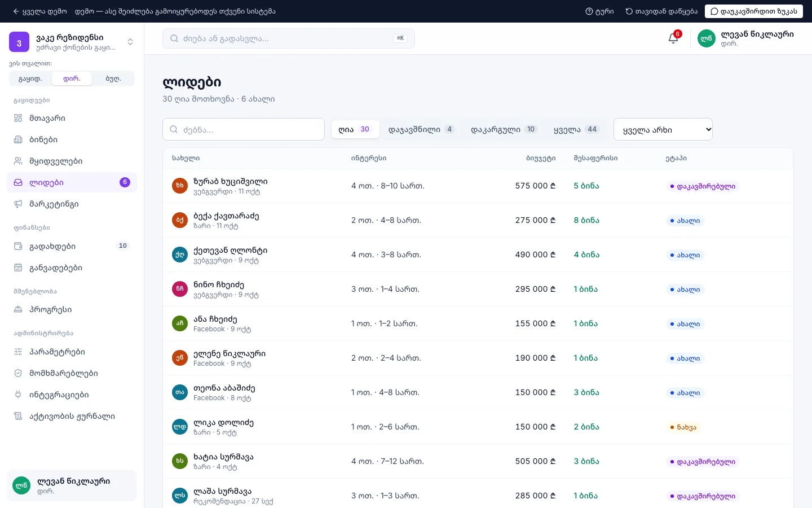Image resolution: width=812 pixels, height=508 pixels.
Task: Click the დაუკავშირდით ზუკას button
Action: coord(754,11)
